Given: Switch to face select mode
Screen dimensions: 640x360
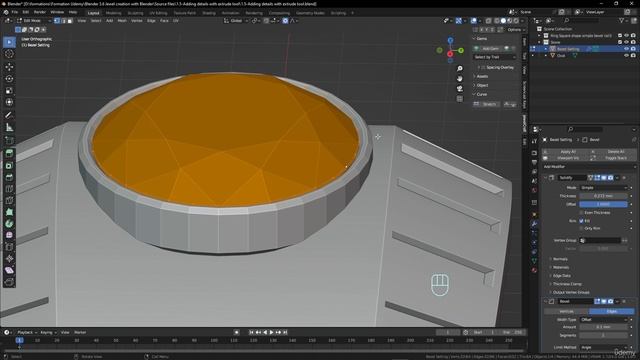Looking at the screenshot, I should (70, 20).
